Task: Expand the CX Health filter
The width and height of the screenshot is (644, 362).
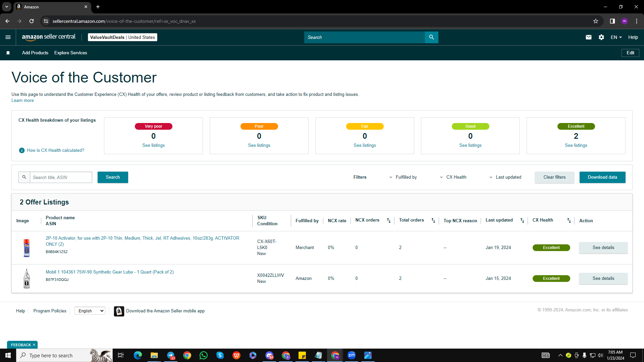Action: pyautogui.click(x=453, y=177)
